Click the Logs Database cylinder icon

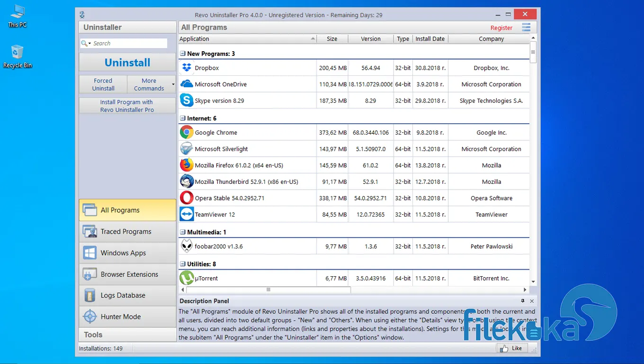click(89, 295)
